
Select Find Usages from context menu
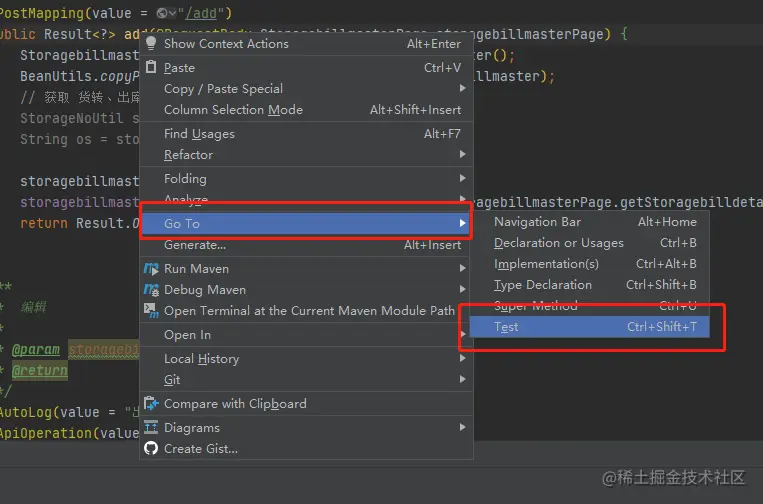[x=199, y=134]
